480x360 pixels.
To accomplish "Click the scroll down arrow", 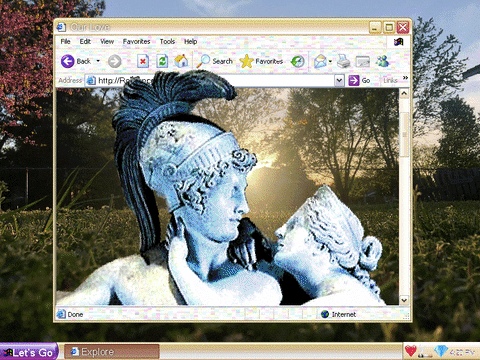I will click(x=404, y=300).
